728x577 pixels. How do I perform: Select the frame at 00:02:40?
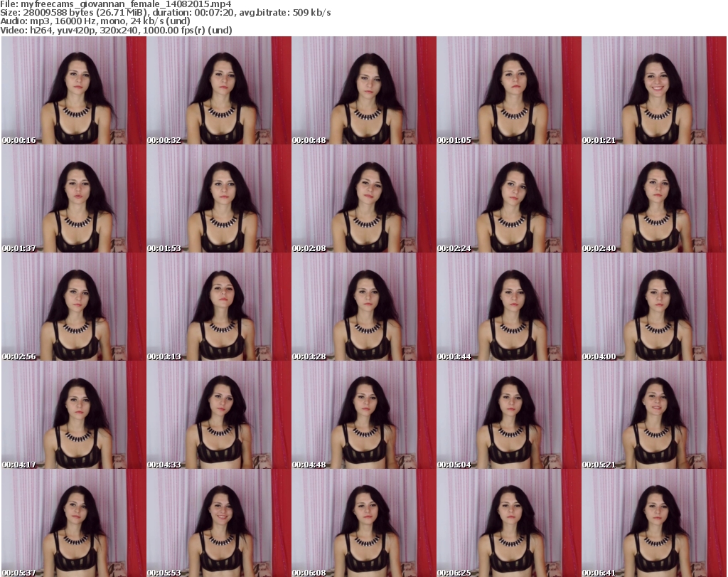654,198
